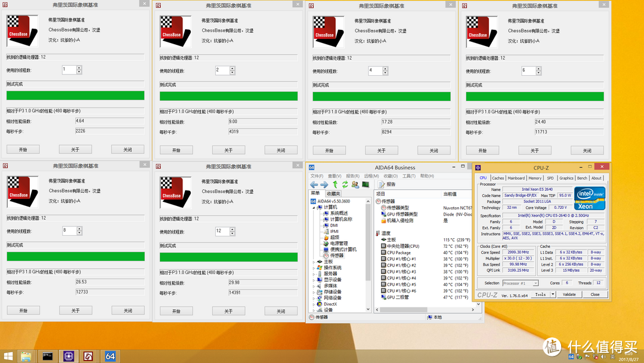Expand the 显示设备 tree node
This screenshot has width=644, height=363.
coord(314,279)
